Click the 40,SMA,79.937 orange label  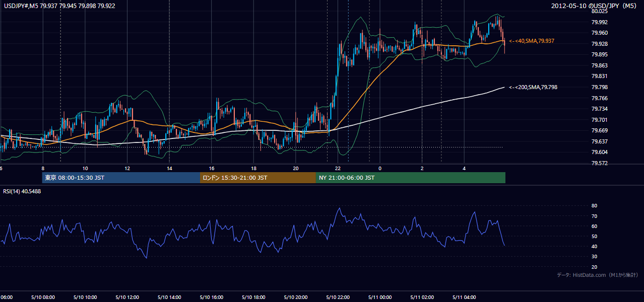[532, 41]
